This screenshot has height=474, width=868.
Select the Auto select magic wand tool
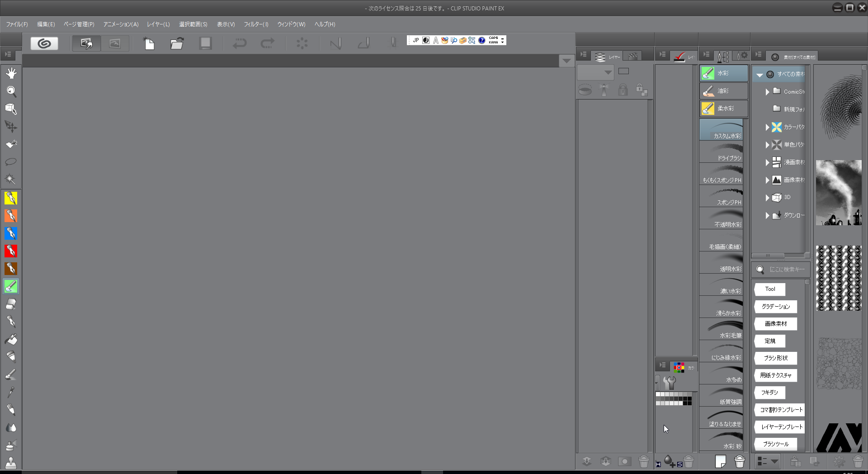[11, 180]
